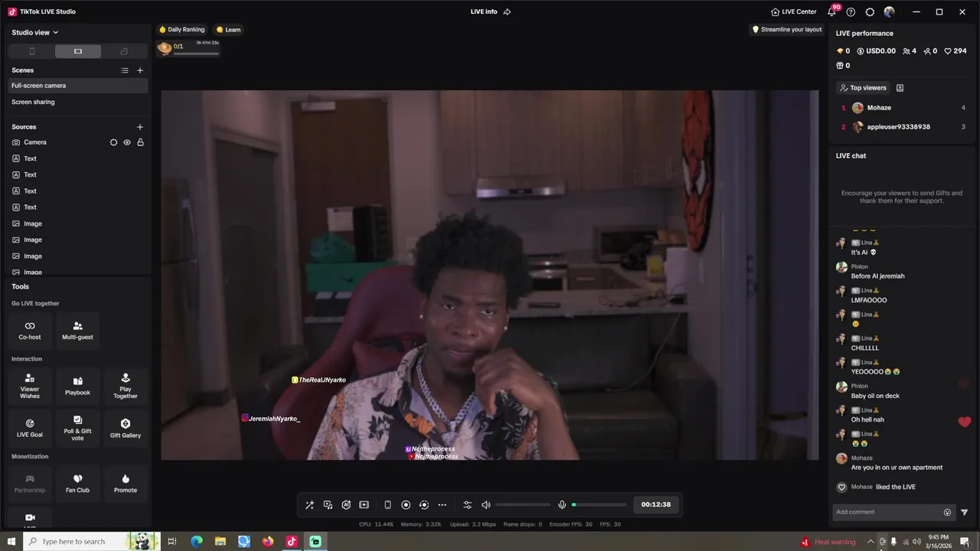Switch to the dual-orientation layout
The height and width of the screenshot is (551, 980).
pyautogui.click(x=124, y=51)
